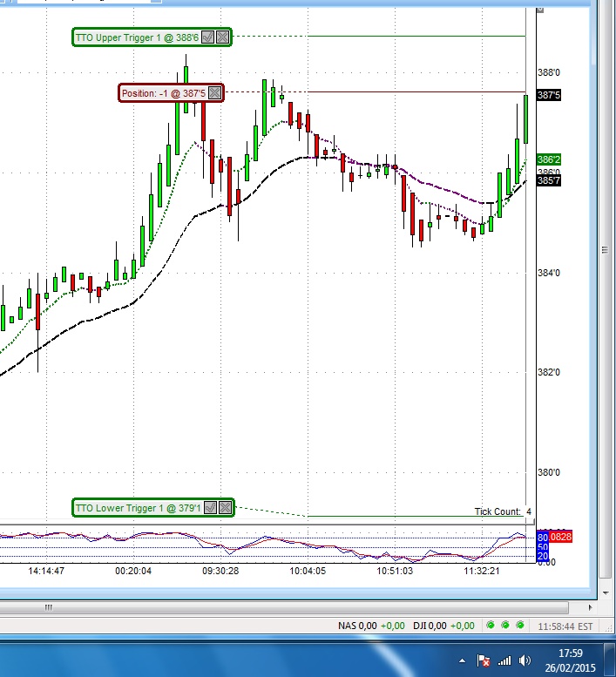This screenshot has height=677, width=616.
Task: Confirm the TTO Upper Trigger order checkmark
Action: 207,37
